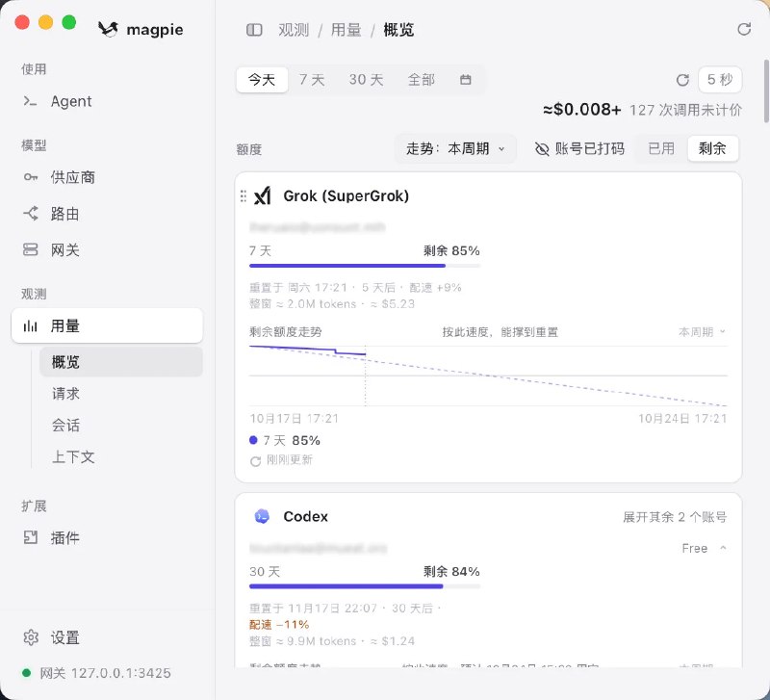This screenshot has width=770, height=700.
Task: Open the 概览 submenu item
Action: pos(121,362)
